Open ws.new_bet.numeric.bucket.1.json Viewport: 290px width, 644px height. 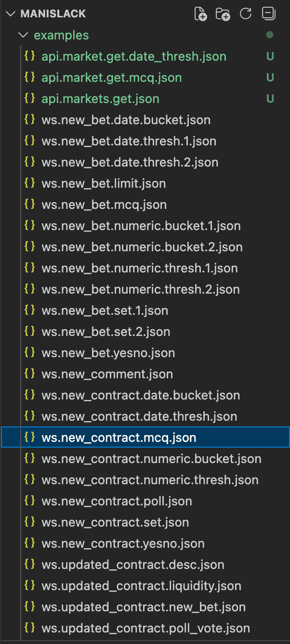(141, 226)
